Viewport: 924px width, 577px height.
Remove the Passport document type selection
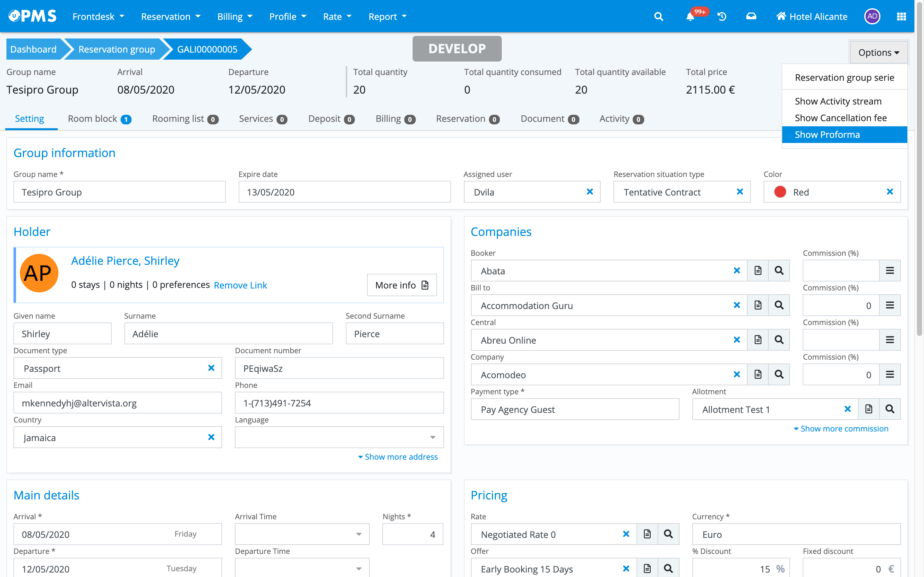tap(211, 368)
